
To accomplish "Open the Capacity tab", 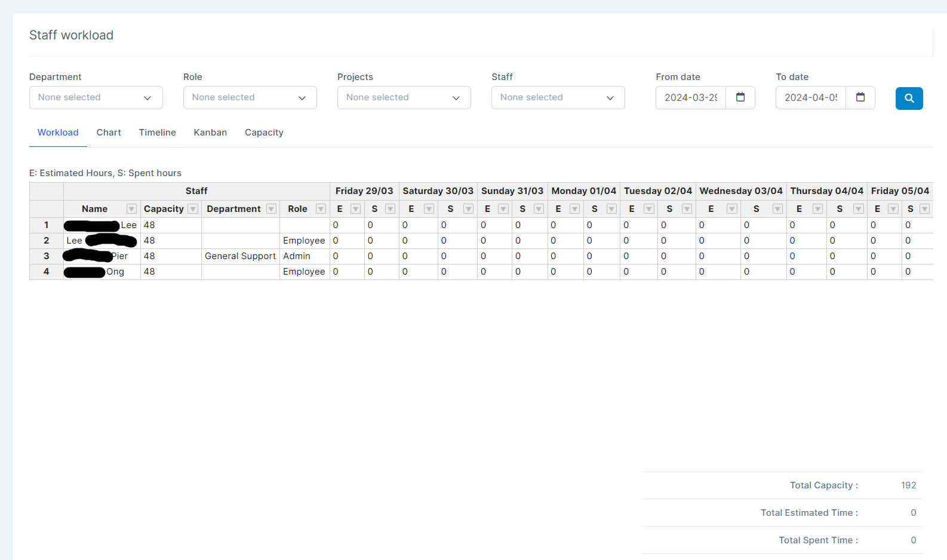I will [x=264, y=133].
